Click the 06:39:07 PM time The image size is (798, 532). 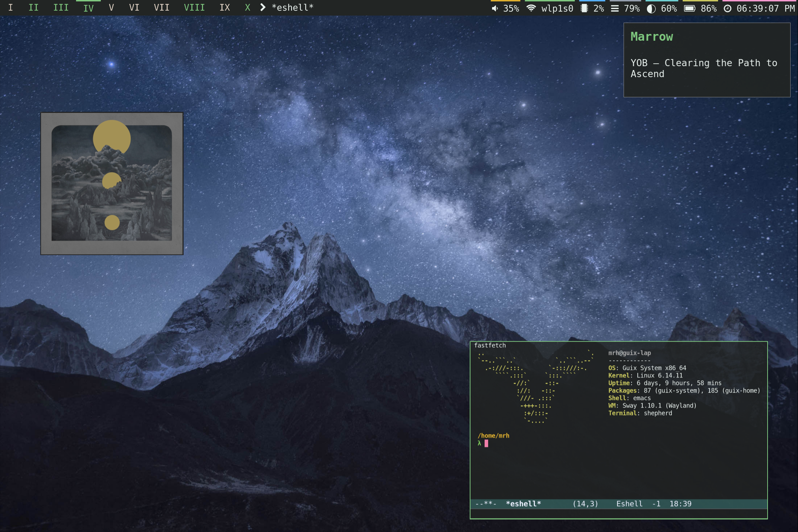[766, 8]
